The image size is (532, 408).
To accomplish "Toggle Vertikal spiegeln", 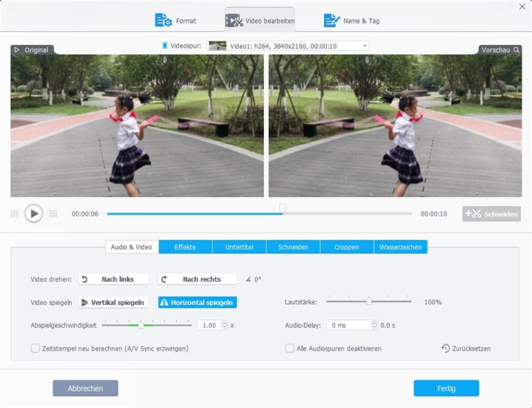I will [113, 302].
